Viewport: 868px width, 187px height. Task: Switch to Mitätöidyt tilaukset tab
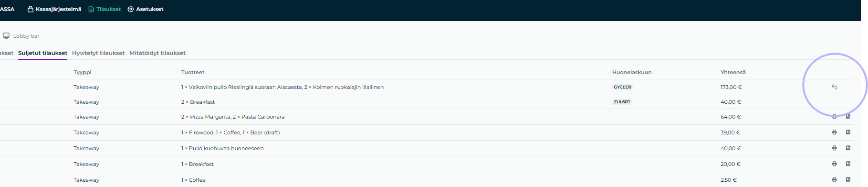157,53
